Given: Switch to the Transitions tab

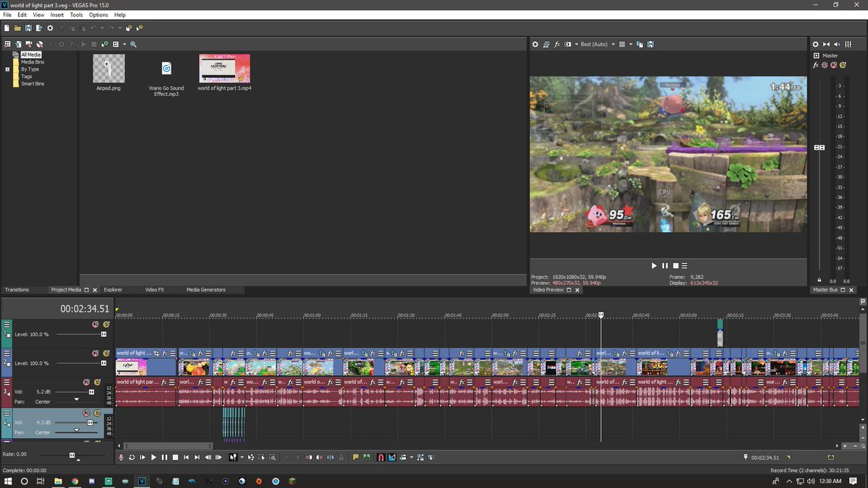Looking at the screenshot, I should (x=17, y=289).
